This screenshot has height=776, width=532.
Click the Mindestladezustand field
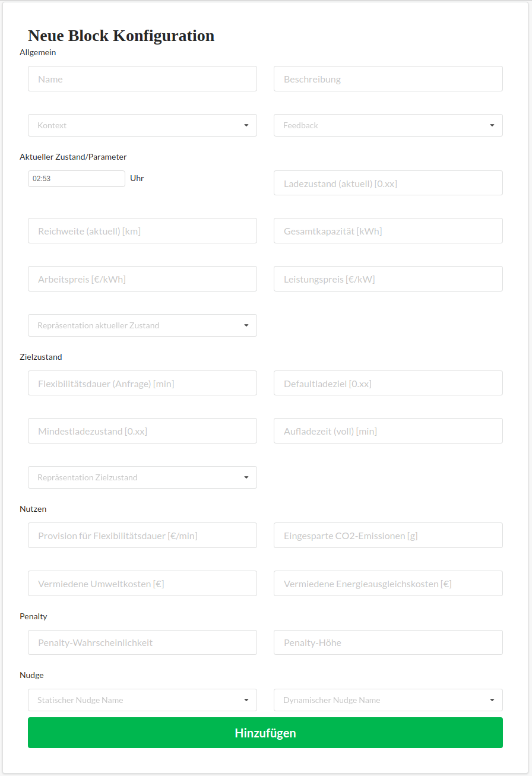142,430
